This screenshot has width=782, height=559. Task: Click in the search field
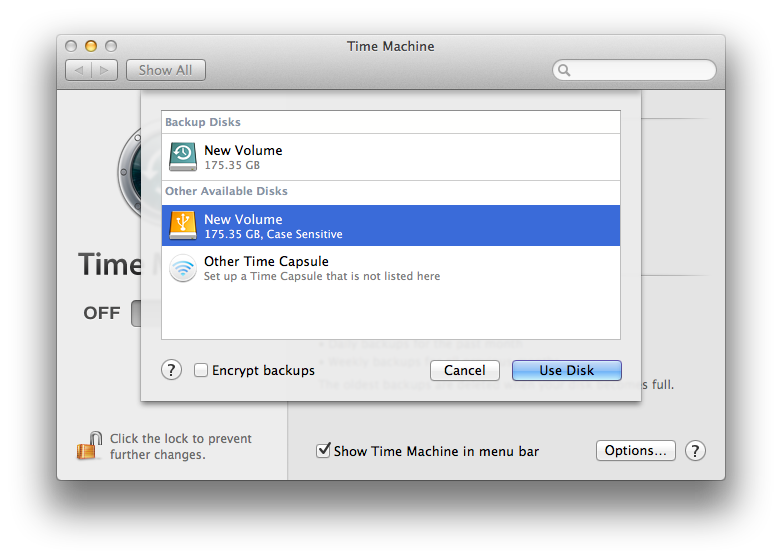[x=634, y=70]
